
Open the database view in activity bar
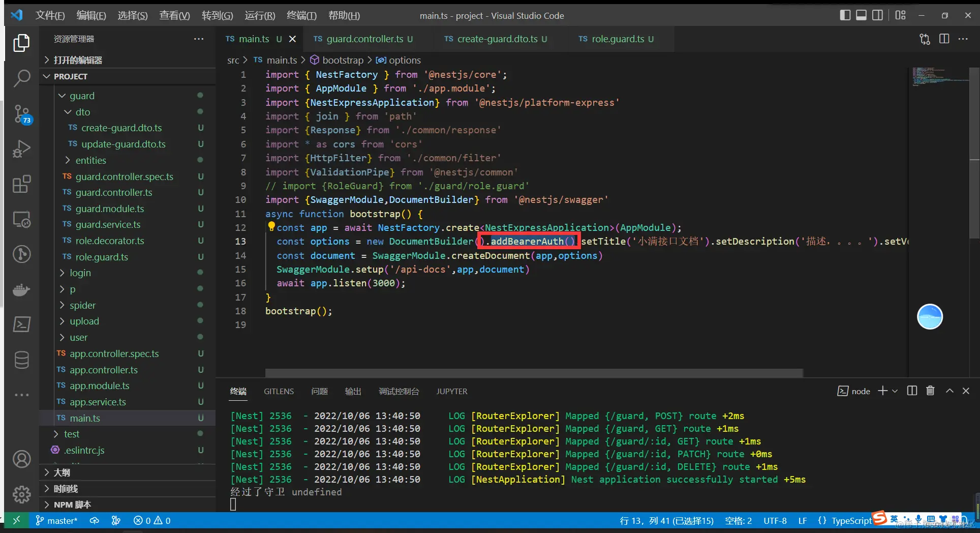click(x=21, y=360)
